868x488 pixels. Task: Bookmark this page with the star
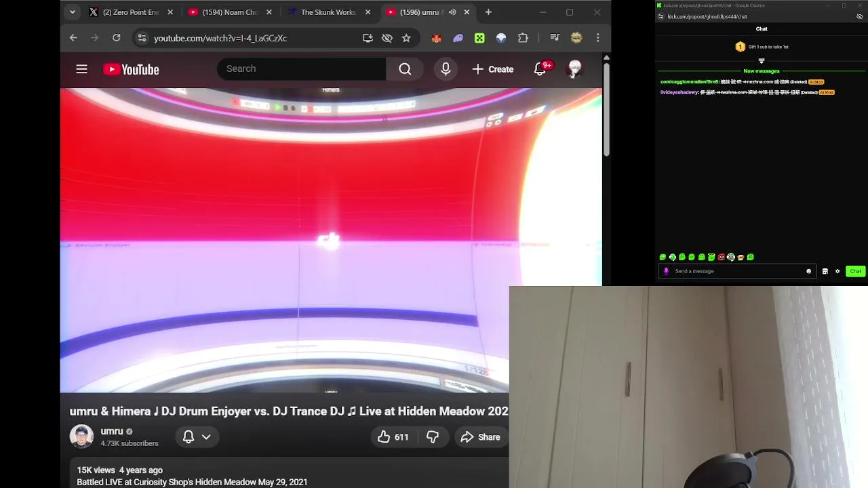(406, 38)
